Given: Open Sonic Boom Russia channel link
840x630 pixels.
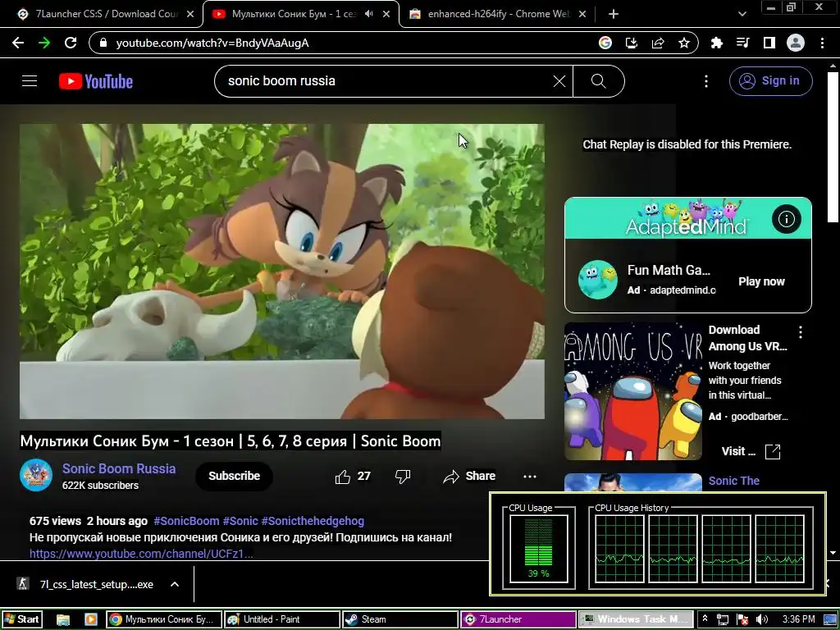Looking at the screenshot, I should [119, 468].
